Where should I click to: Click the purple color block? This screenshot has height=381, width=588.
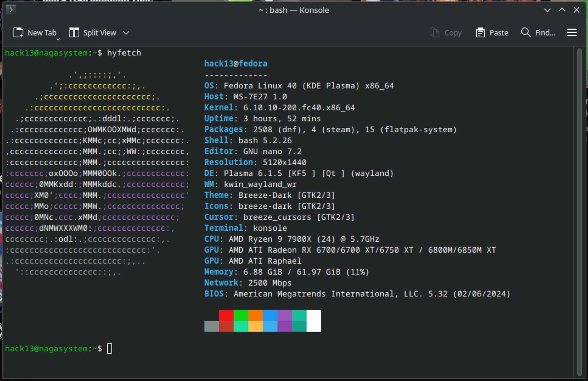tap(285, 315)
